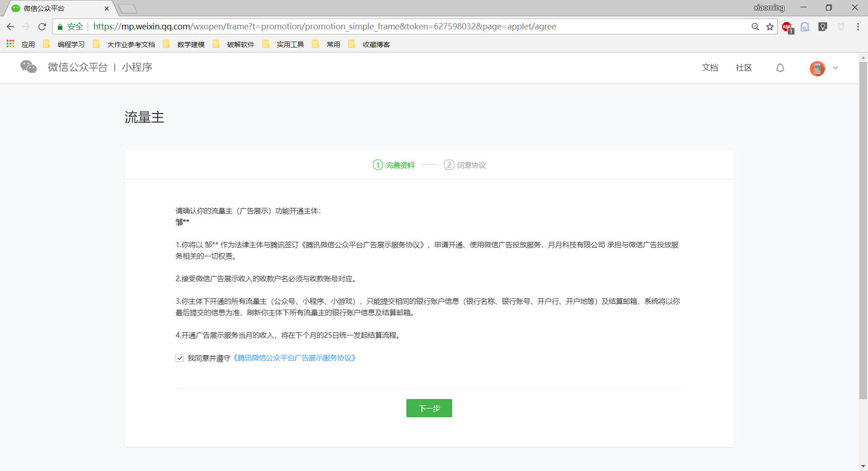Screen dimensions: 868x471
Task: Select step 1 完善资料
Action: point(393,165)
